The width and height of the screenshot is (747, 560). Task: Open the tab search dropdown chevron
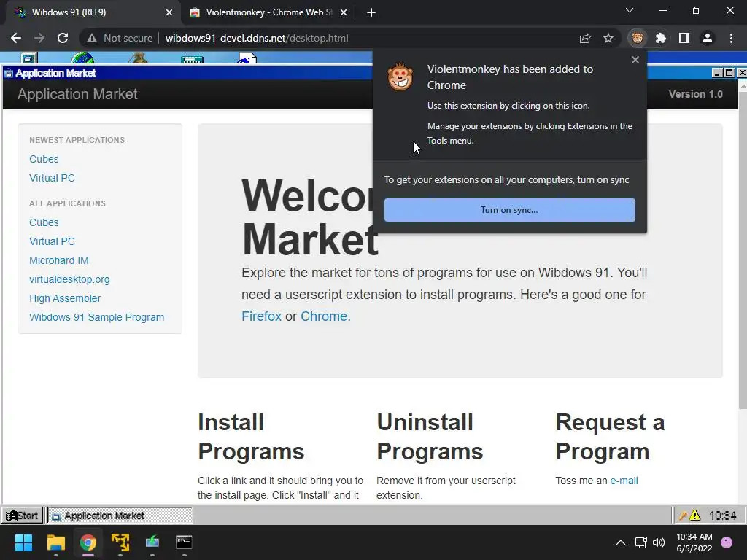click(x=630, y=10)
